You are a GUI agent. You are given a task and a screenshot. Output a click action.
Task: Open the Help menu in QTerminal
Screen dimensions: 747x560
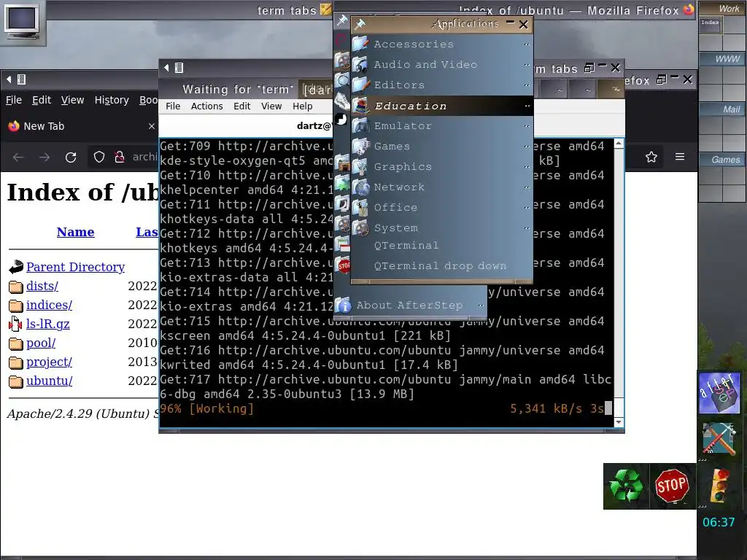303,106
